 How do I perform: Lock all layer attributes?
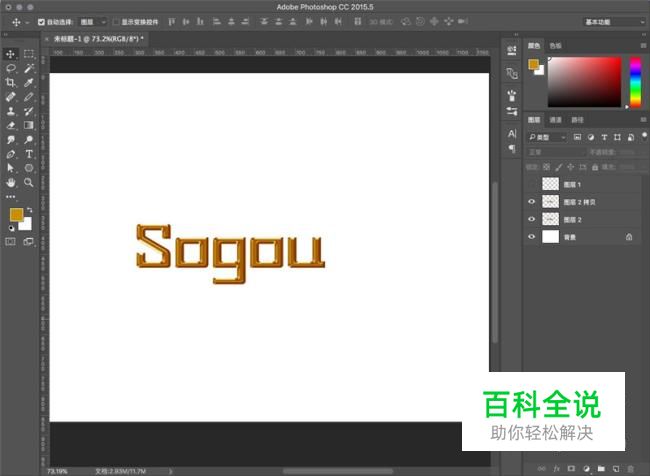pos(595,167)
